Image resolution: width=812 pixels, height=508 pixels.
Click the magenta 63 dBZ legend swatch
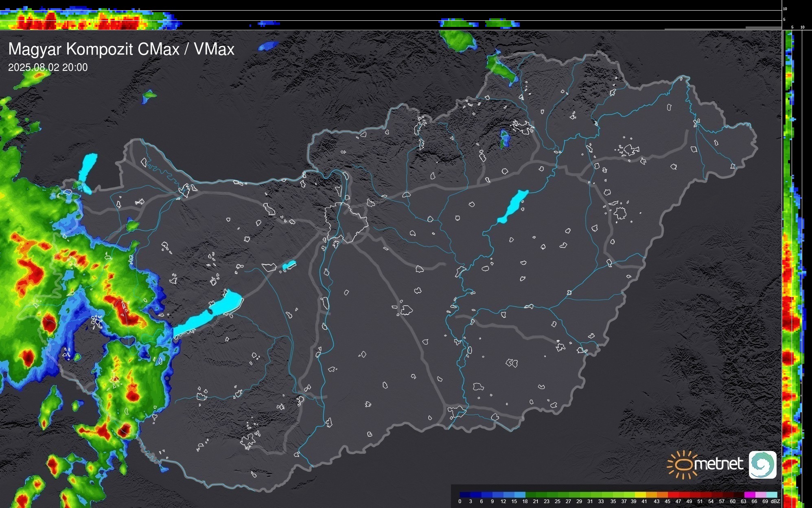(749, 495)
